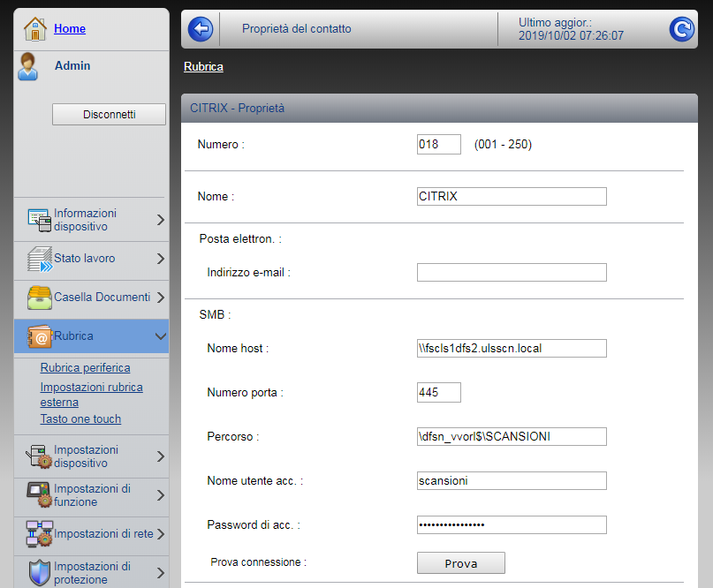Screen dimensions: 713x588
Task: Click the (001 - 250) range text
Action: pos(503,145)
